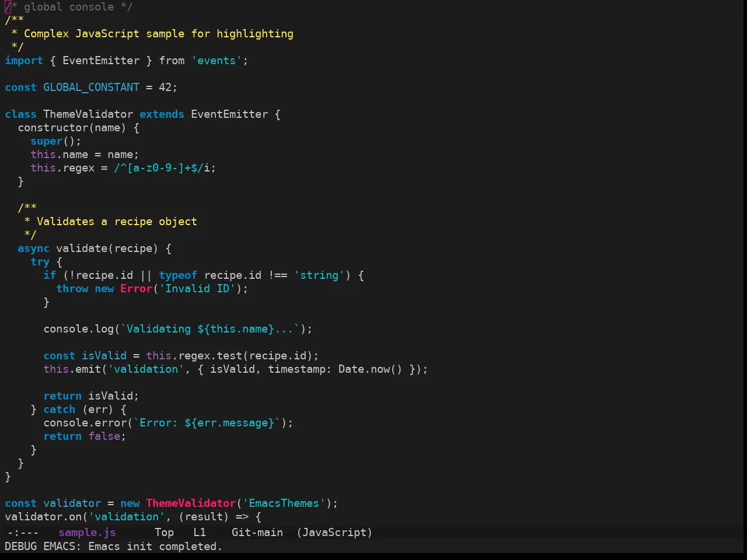This screenshot has width=747, height=560.
Task: Click the regex literal /^[a-z0-9-]+$/i
Action: pos(162,168)
